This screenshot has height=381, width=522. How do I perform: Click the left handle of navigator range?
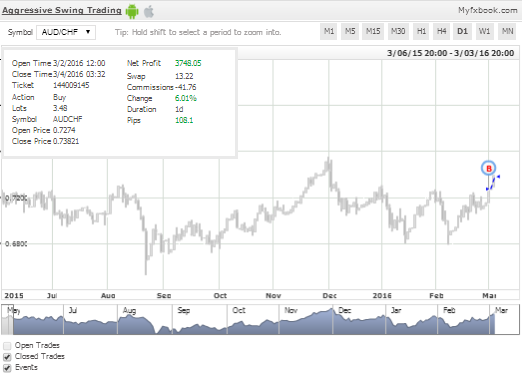(13, 320)
